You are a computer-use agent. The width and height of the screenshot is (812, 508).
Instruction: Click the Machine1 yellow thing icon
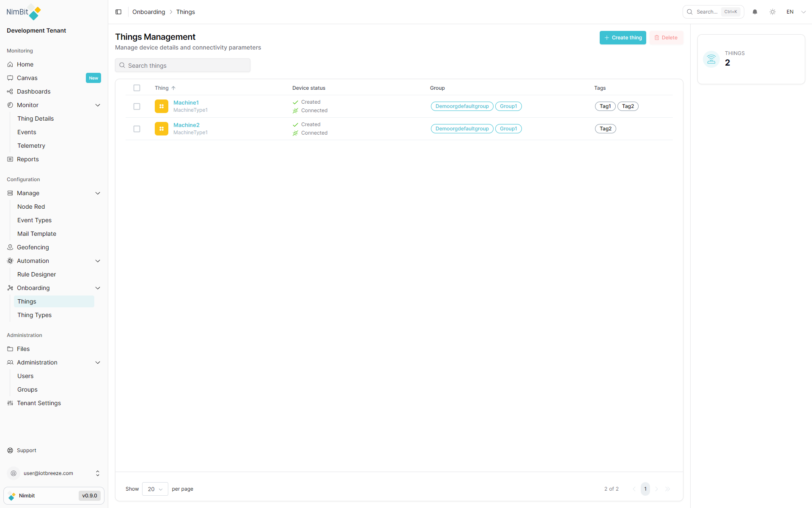pyautogui.click(x=161, y=106)
